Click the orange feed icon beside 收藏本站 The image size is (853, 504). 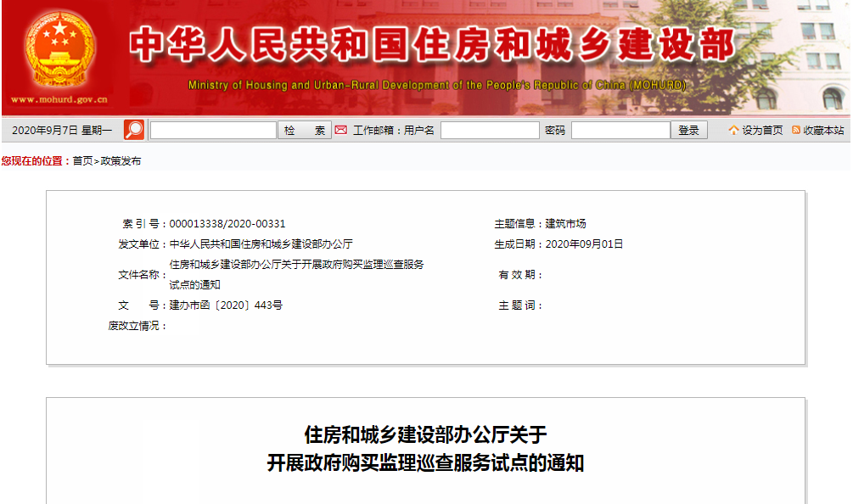(796, 130)
